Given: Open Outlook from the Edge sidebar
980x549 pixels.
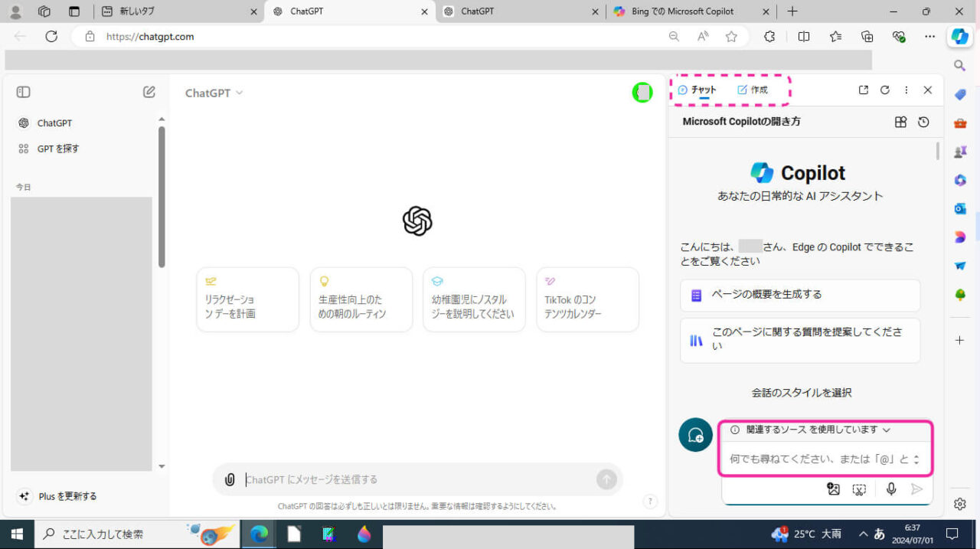Looking at the screenshot, I should pos(960,208).
